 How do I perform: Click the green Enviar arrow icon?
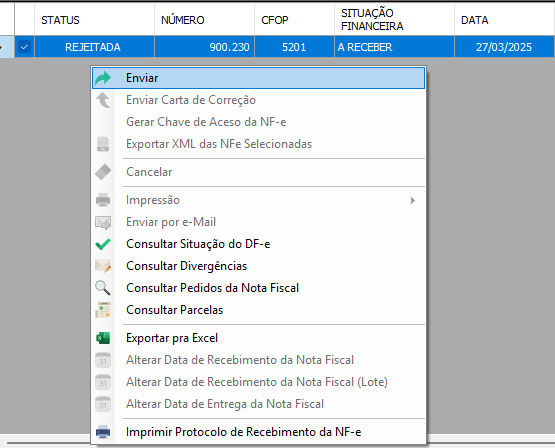(103, 78)
